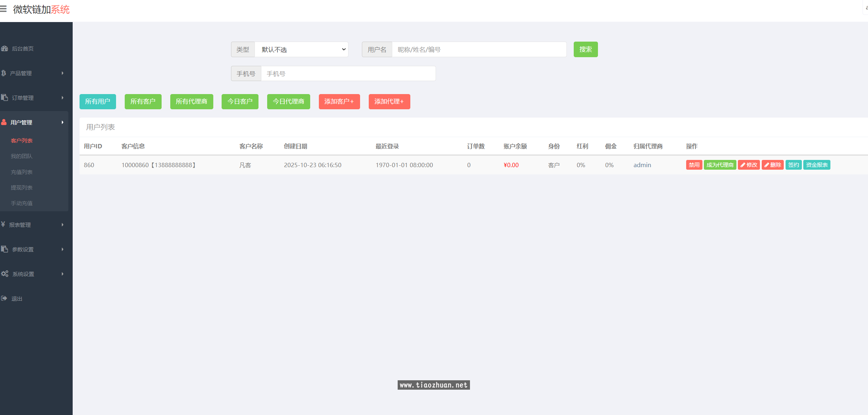This screenshot has width=868, height=415.
Task: Expand the 参数设置 submenu arrow
Action: tap(63, 249)
